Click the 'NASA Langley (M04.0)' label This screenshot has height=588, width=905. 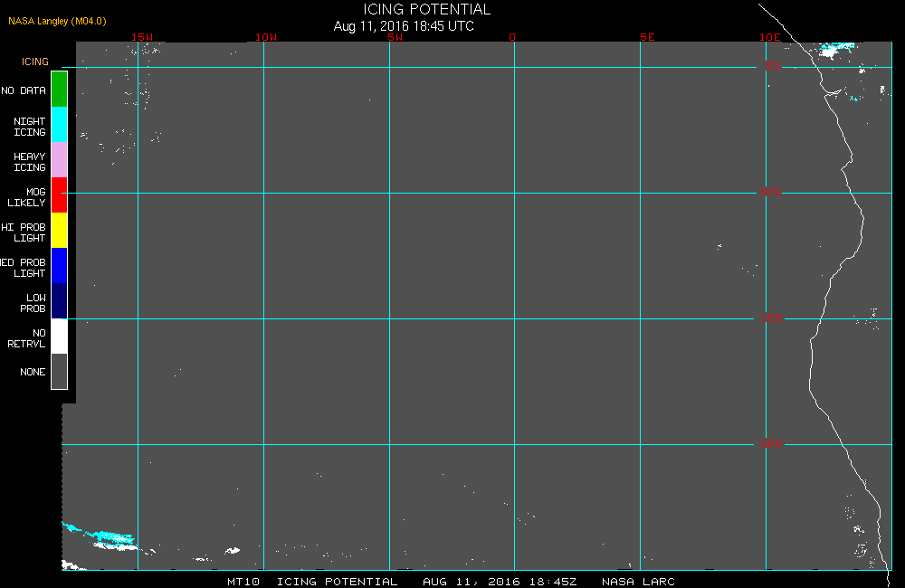pos(57,21)
